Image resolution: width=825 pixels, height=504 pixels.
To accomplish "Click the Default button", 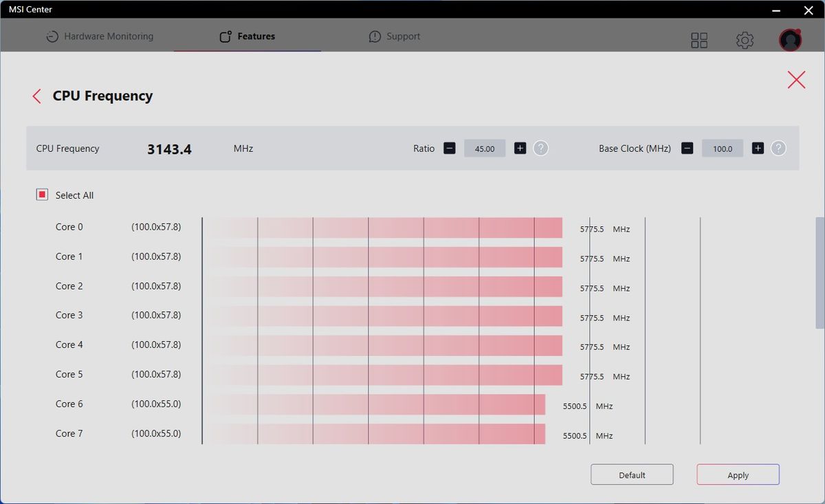I will (632, 475).
